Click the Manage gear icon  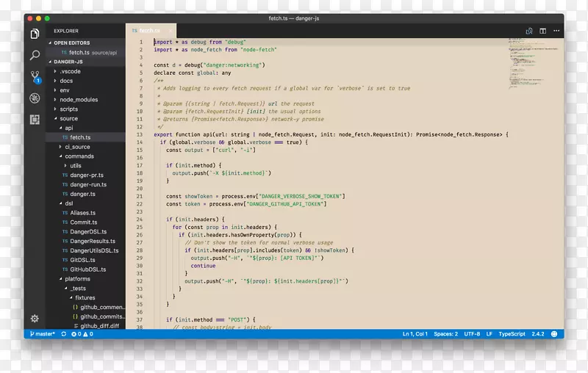(x=35, y=318)
